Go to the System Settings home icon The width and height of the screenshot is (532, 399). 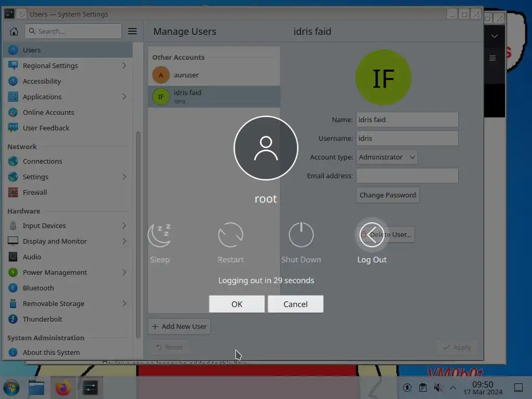(14, 31)
